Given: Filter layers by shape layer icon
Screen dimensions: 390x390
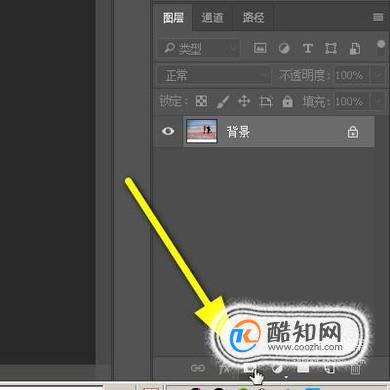Looking at the screenshot, I should (x=331, y=49).
